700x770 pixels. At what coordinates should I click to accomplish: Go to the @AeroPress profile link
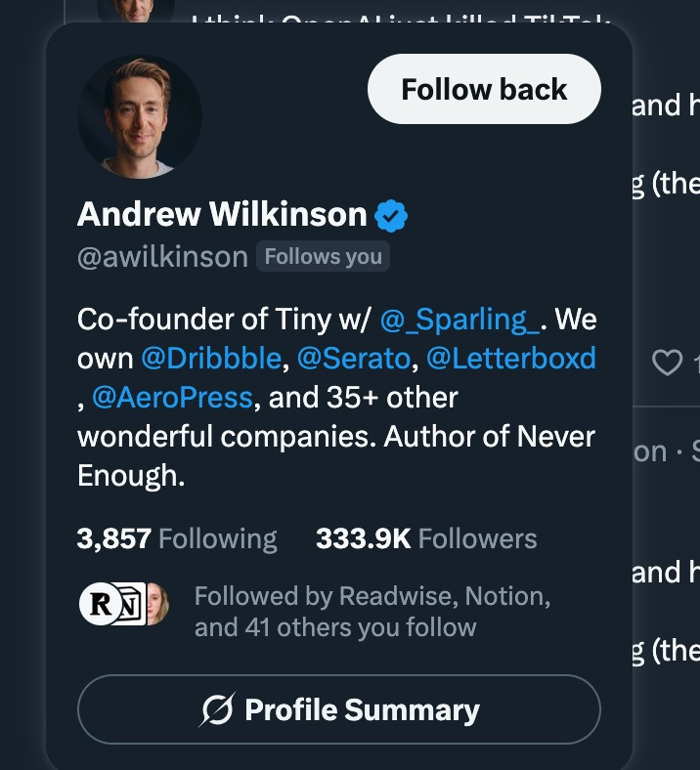[x=172, y=398]
